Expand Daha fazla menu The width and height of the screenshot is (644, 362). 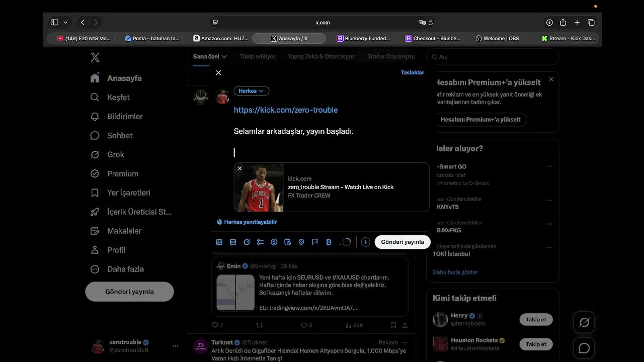[118, 269]
